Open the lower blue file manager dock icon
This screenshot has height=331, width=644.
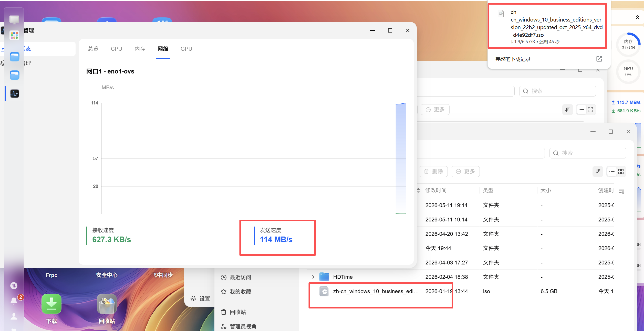click(x=15, y=75)
